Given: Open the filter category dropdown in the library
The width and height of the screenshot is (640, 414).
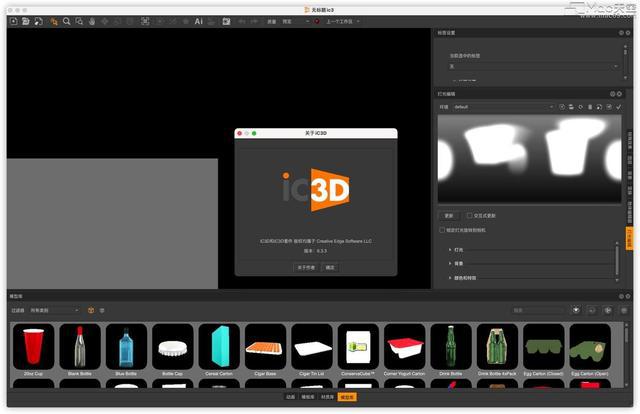Looking at the screenshot, I should [x=54, y=310].
